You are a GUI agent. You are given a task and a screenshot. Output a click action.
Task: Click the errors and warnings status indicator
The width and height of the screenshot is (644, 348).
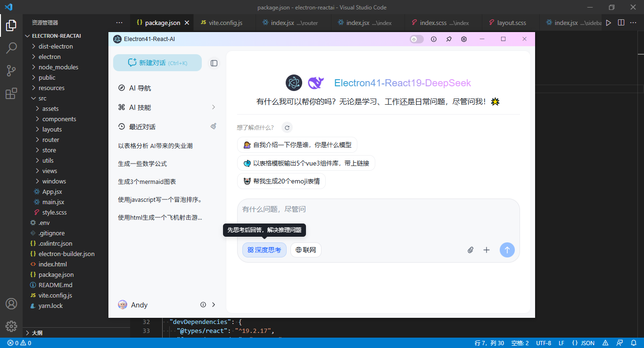(19, 343)
